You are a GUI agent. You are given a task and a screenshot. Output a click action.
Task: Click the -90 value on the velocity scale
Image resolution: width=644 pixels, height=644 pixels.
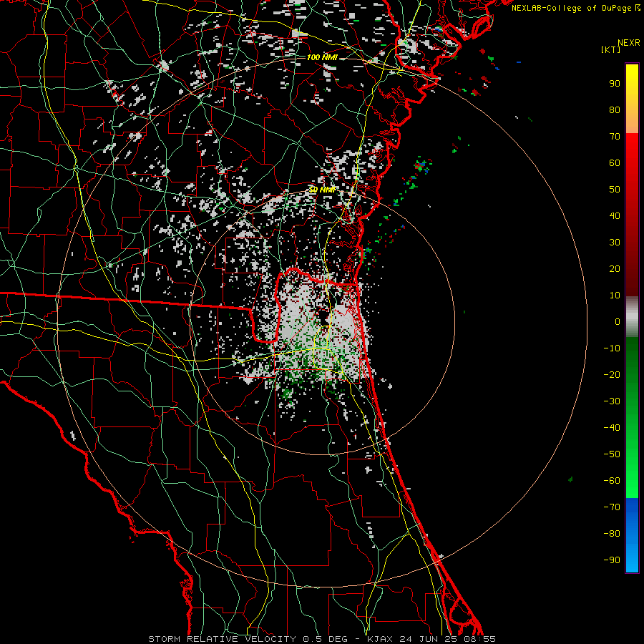click(x=612, y=560)
